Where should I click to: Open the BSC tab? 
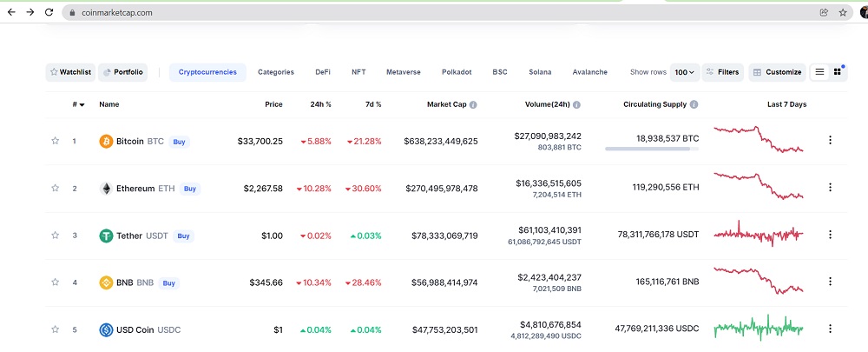(499, 72)
